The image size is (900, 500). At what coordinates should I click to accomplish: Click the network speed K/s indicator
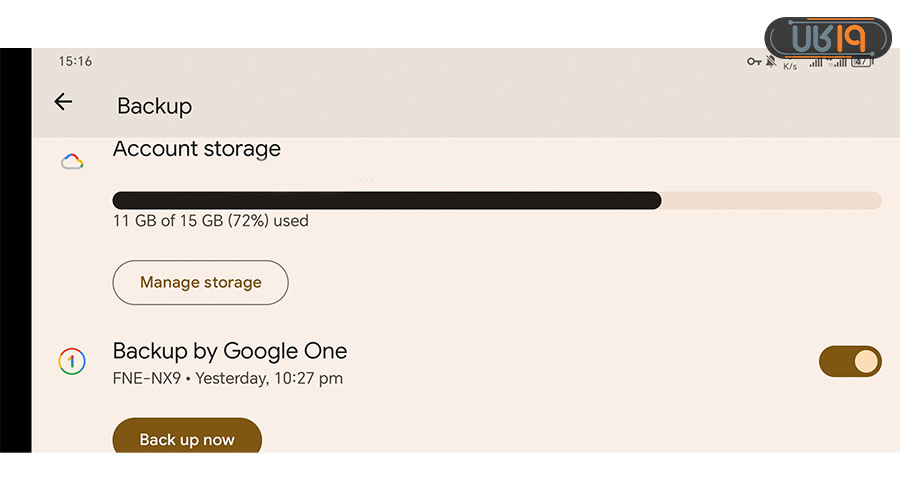[790, 65]
